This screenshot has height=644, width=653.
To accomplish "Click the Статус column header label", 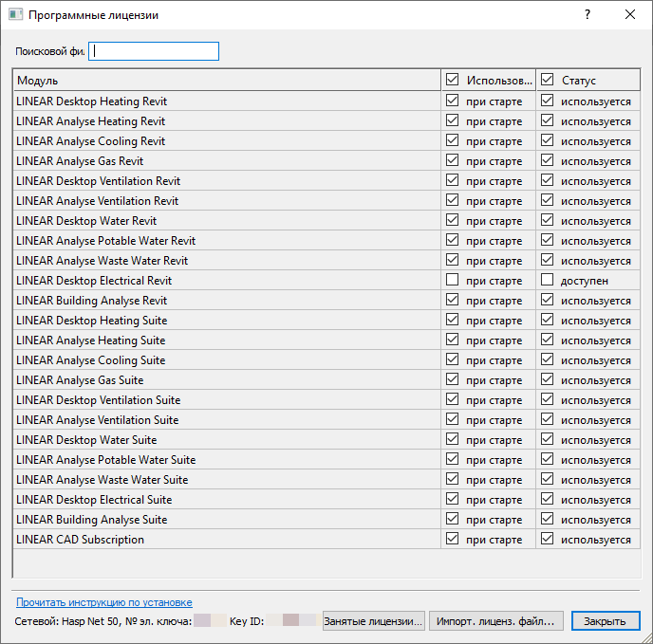I will click(579, 81).
